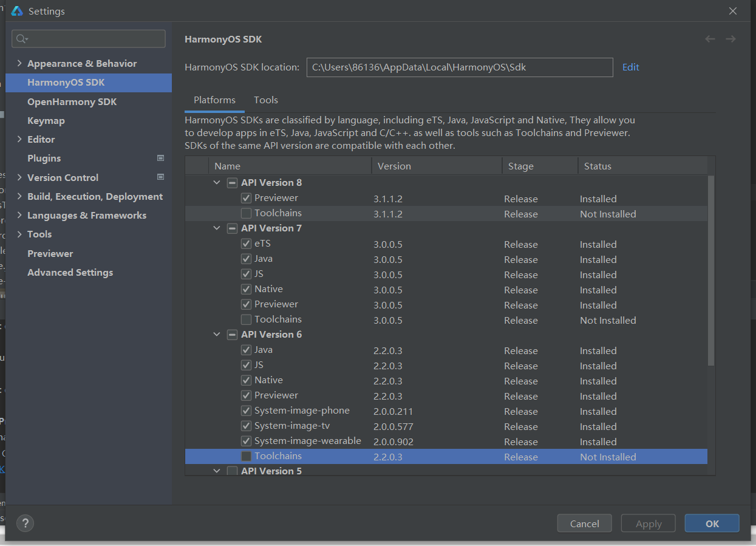Expand the Tools section in sidebar
The width and height of the screenshot is (756, 546).
coord(19,234)
